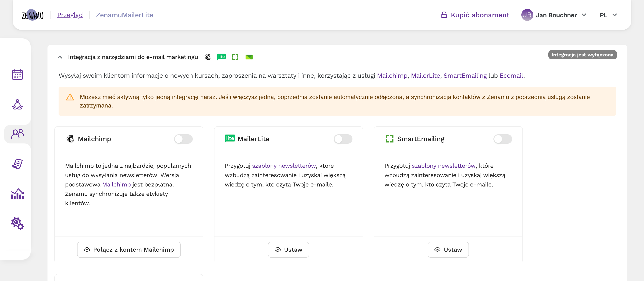
Task: Go to the Przegląd breadcrumb link
Action: point(70,15)
